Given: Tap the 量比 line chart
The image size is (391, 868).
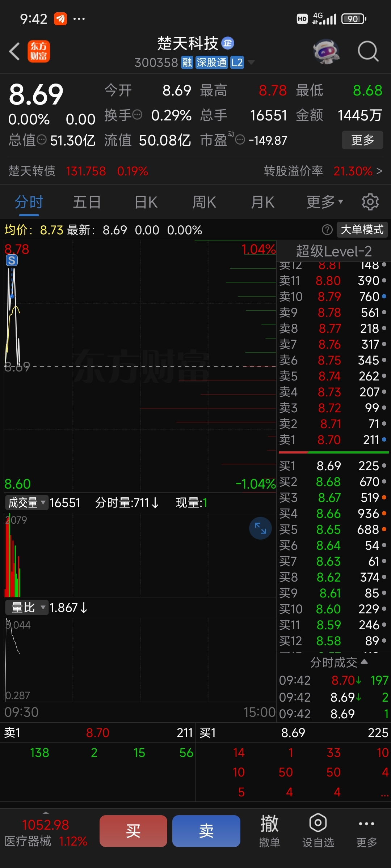Looking at the screenshot, I should coord(140,660).
